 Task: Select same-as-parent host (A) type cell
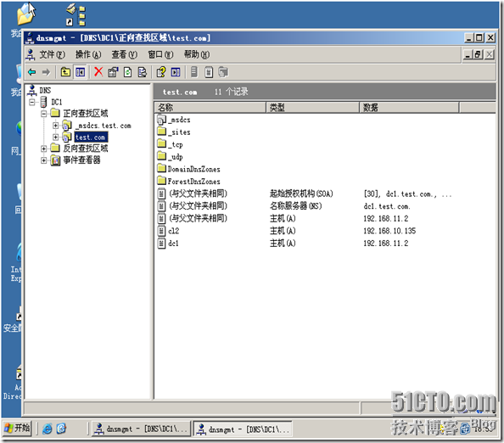coord(283,219)
